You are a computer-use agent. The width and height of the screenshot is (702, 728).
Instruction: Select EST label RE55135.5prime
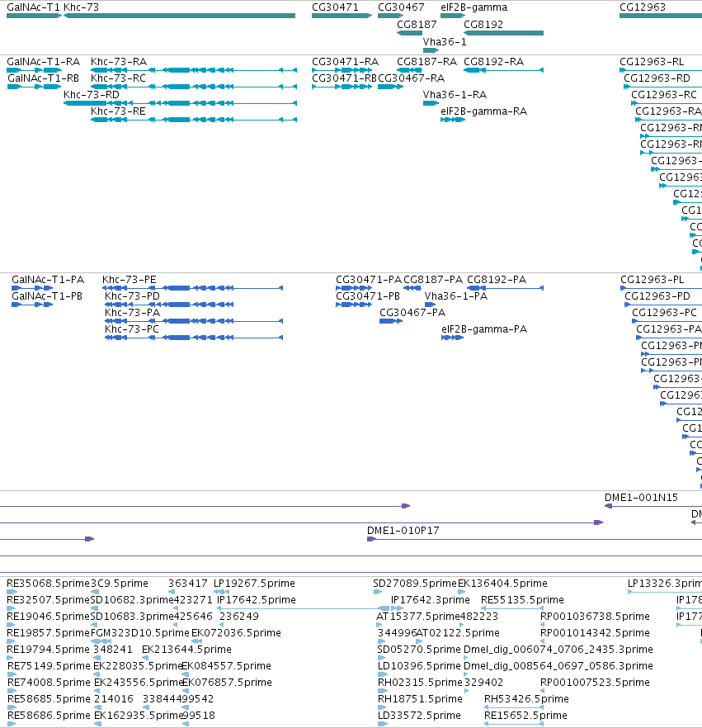tap(522, 600)
